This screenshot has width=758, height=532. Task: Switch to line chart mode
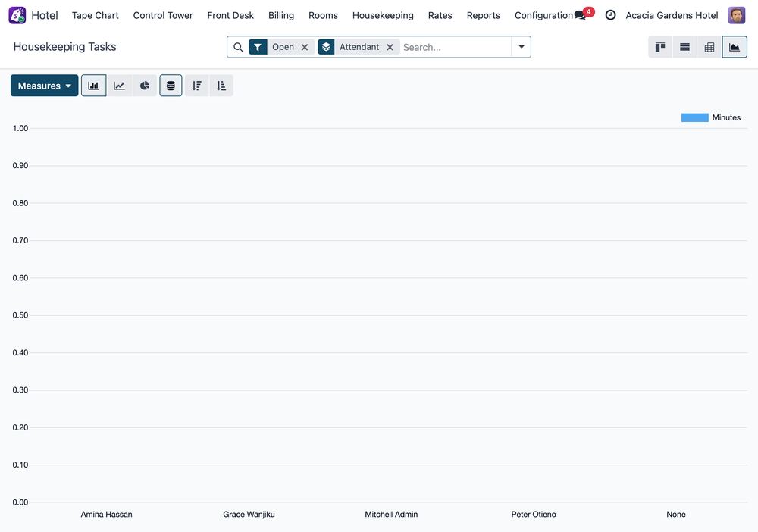[120, 86]
